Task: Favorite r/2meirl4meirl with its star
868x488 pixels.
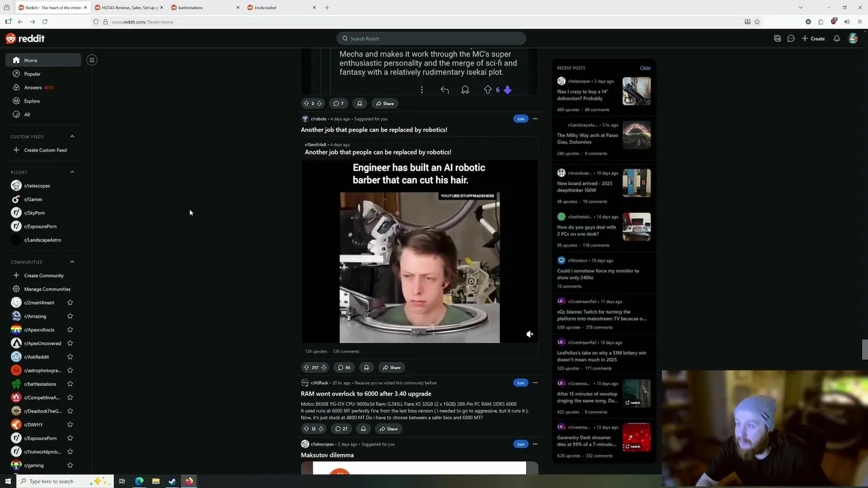Action: (70, 302)
